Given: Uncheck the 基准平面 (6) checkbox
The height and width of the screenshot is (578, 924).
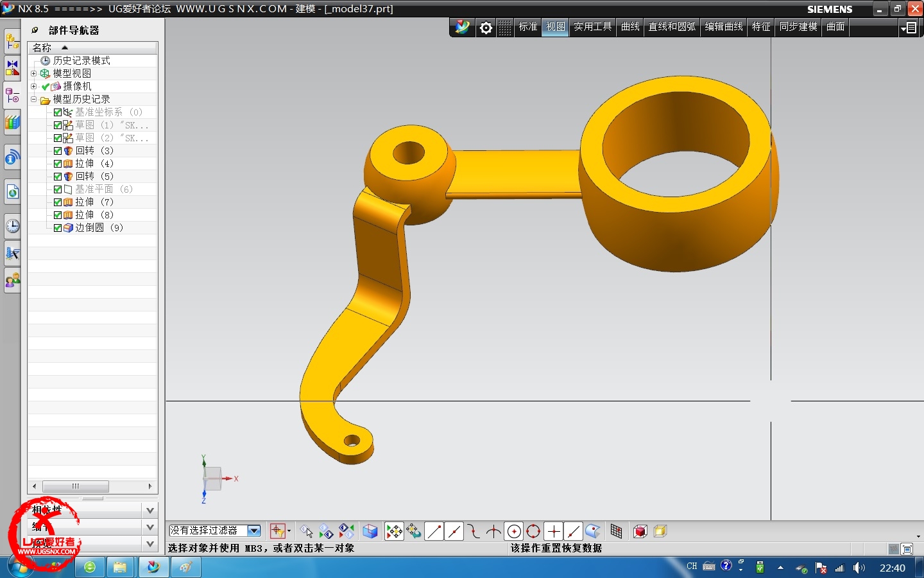Looking at the screenshot, I should (58, 189).
